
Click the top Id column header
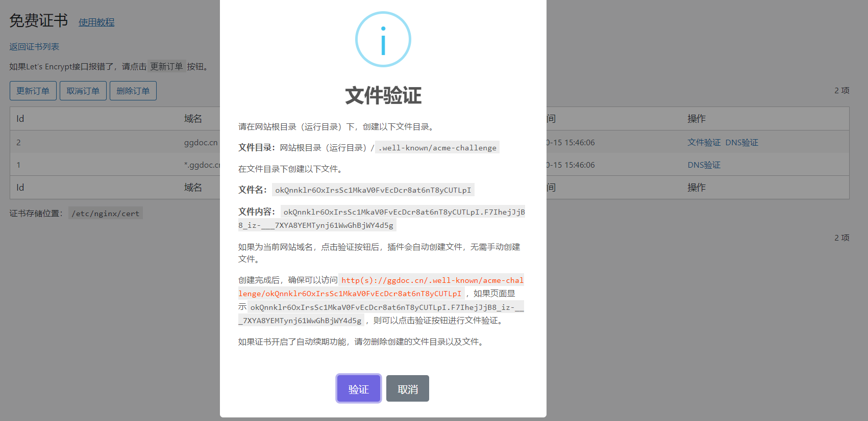click(20, 119)
